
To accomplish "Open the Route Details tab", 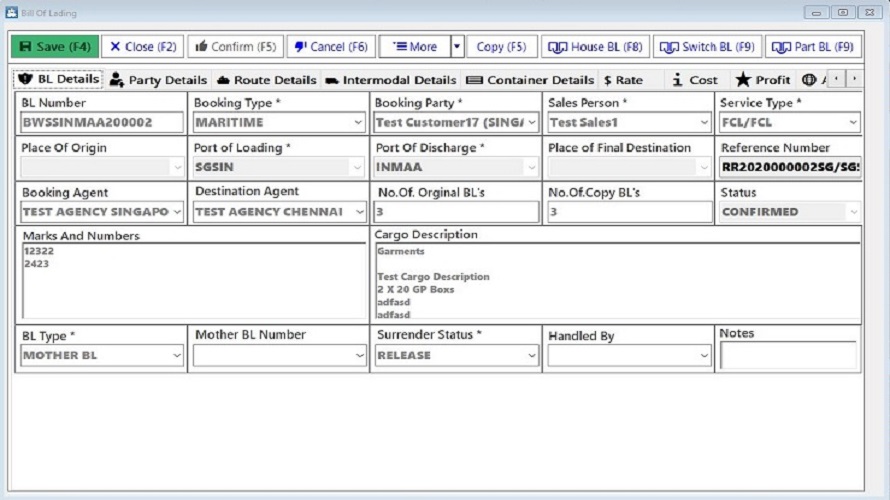I will point(267,80).
